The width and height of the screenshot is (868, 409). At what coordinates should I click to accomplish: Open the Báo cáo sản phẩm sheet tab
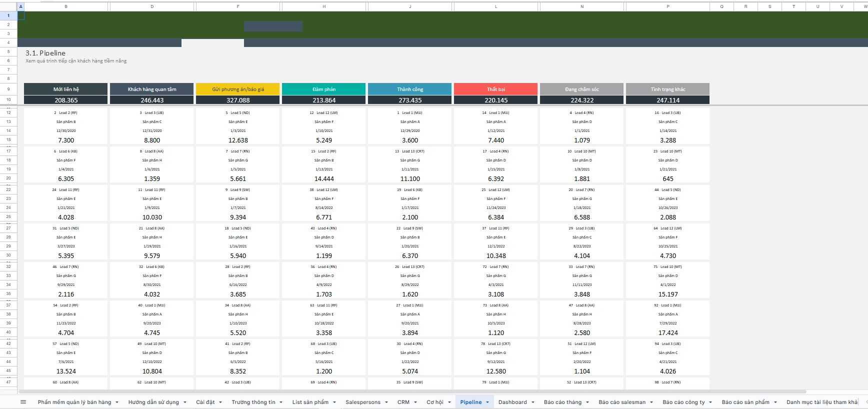(x=745, y=402)
